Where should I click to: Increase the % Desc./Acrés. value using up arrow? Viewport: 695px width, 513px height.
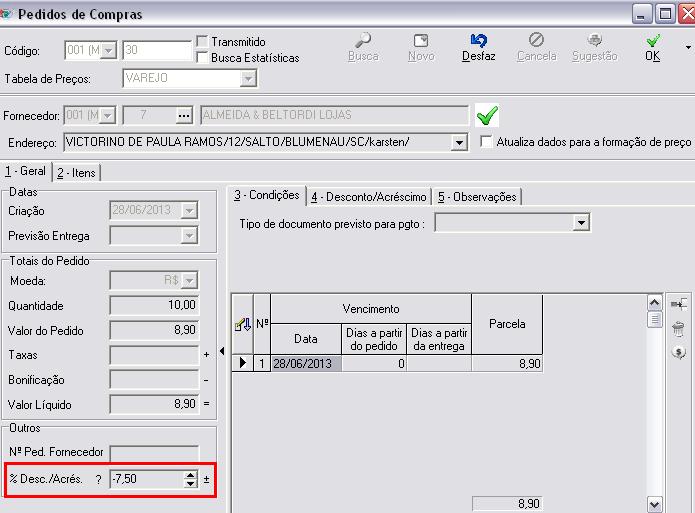(x=191, y=475)
